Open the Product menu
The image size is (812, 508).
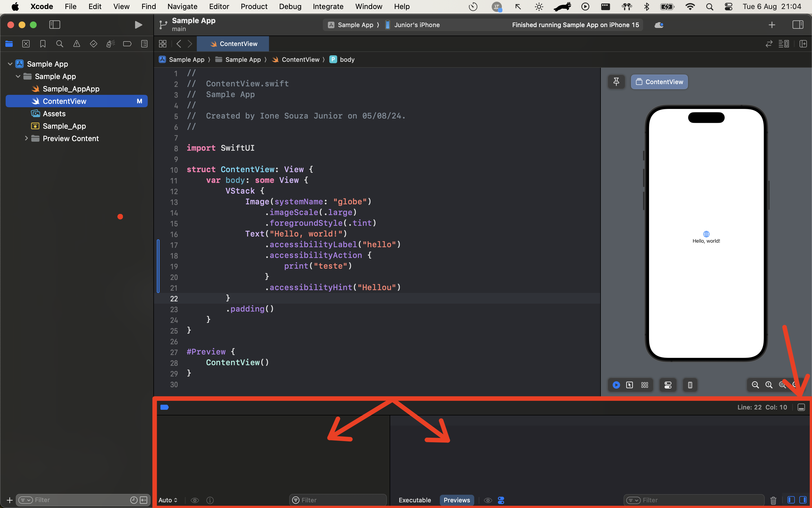pyautogui.click(x=254, y=6)
